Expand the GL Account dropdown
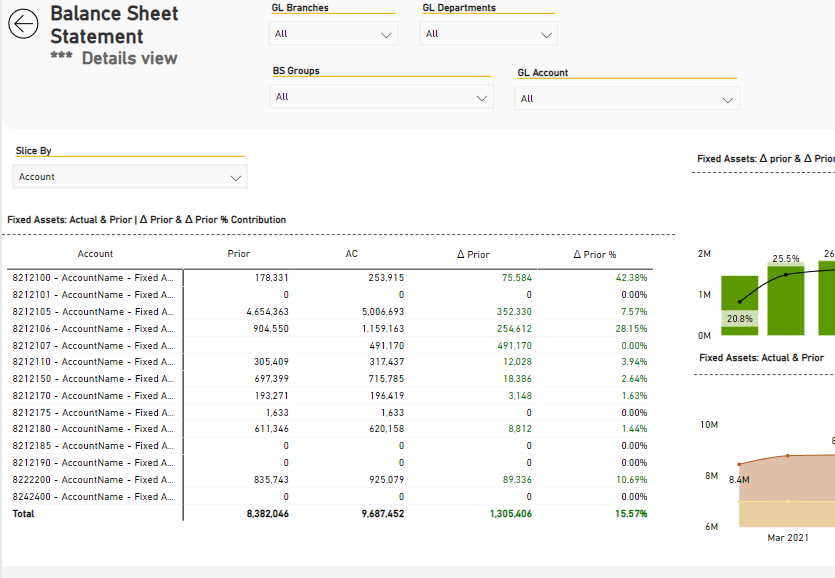 coord(627,99)
